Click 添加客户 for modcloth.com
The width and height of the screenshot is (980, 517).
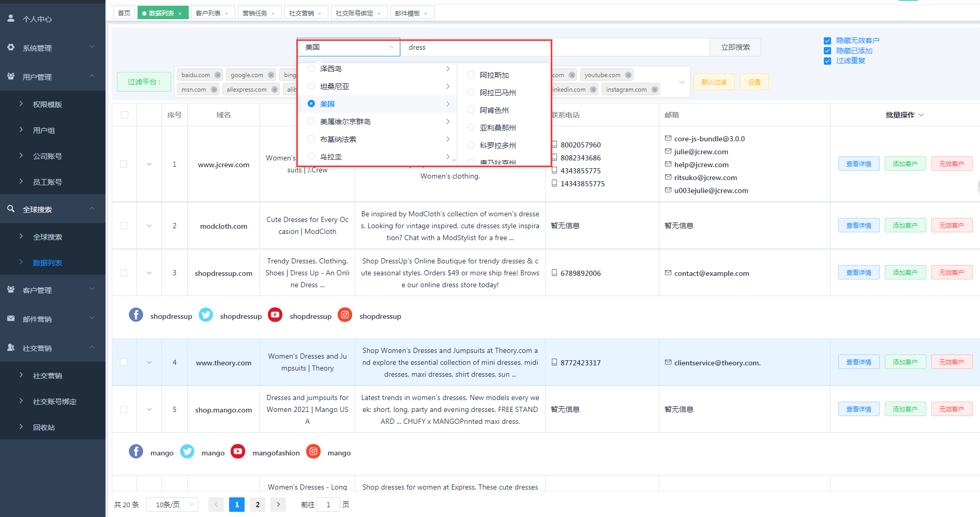[x=905, y=225]
